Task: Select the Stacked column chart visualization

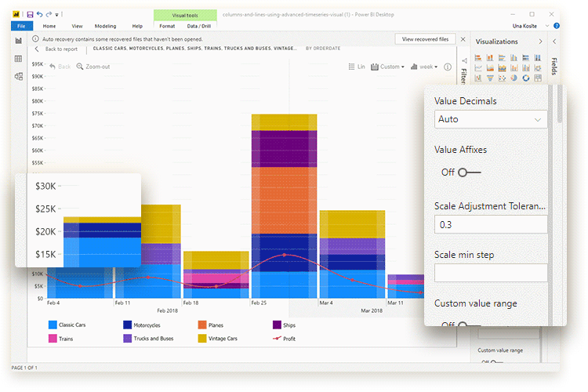Action: [x=490, y=57]
